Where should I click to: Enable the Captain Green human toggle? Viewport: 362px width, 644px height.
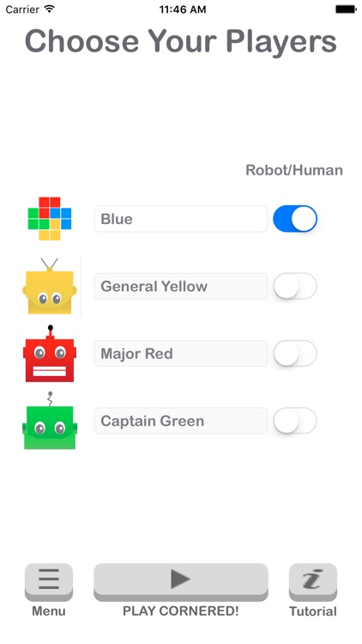click(x=295, y=421)
